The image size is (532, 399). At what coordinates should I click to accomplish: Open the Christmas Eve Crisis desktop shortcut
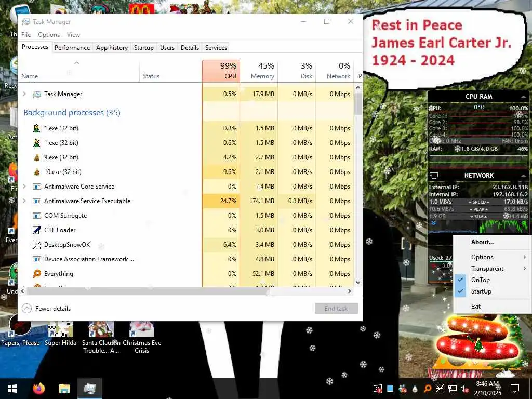coord(142,338)
